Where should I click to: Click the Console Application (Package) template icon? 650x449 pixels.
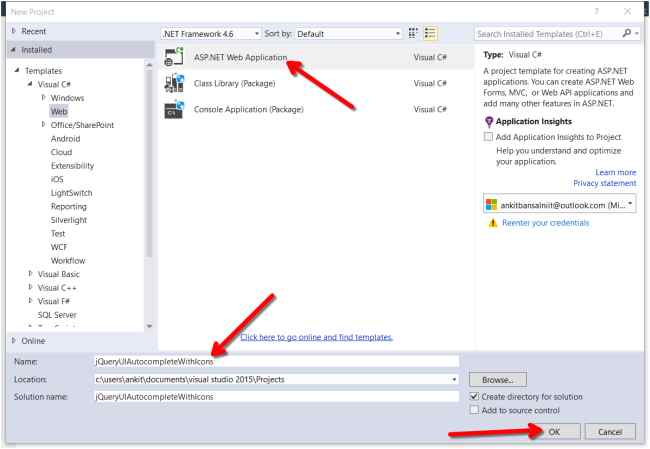(174, 109)
